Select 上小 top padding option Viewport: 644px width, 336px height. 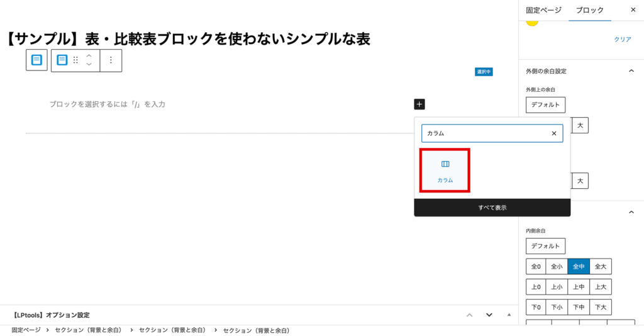tap(557, 287)
